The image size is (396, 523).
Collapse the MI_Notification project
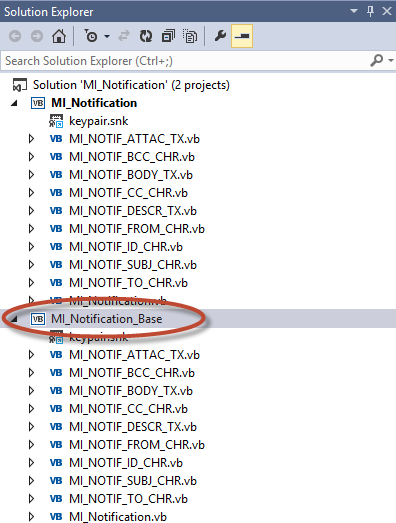(x=14, y=103)
